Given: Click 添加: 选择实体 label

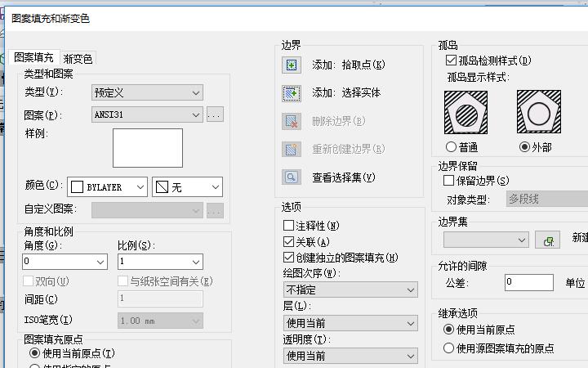Looking at the screenshot, I should coord(346,92).
